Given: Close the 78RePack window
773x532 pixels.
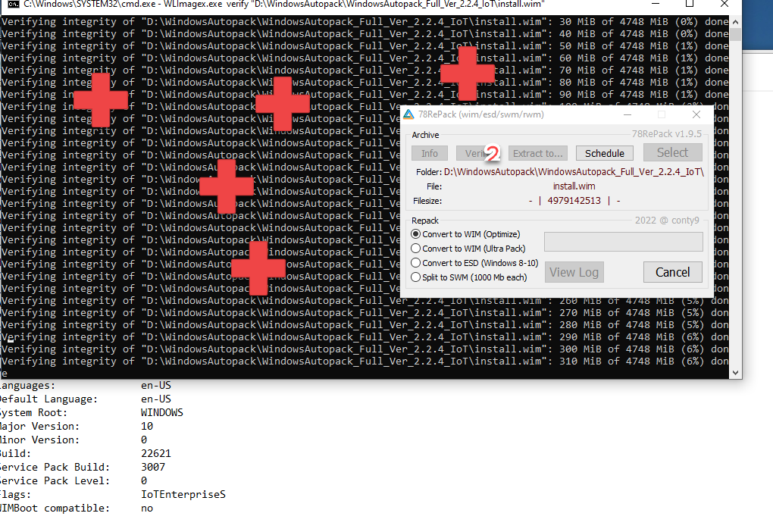Looking at the screenshot, I should (x=696, y=114).
